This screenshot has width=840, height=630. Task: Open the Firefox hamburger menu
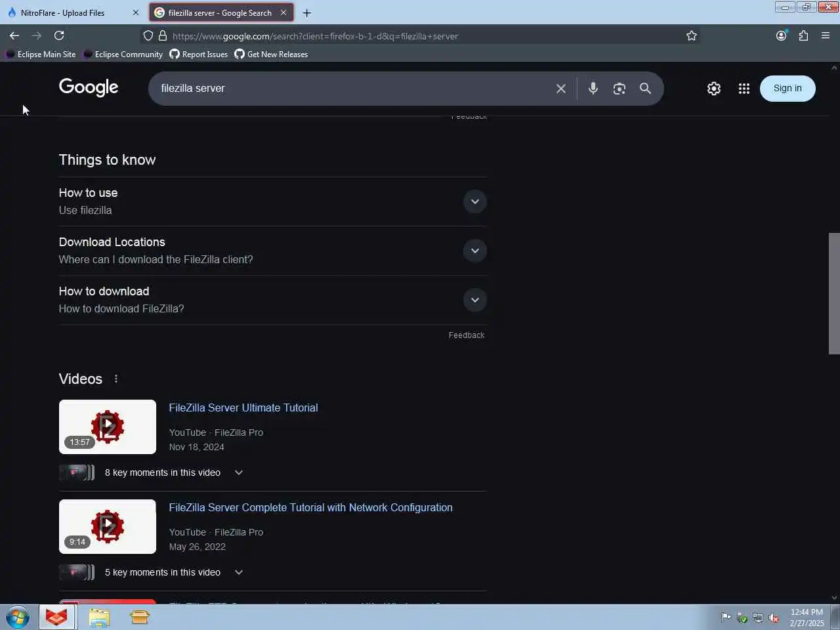826,35
